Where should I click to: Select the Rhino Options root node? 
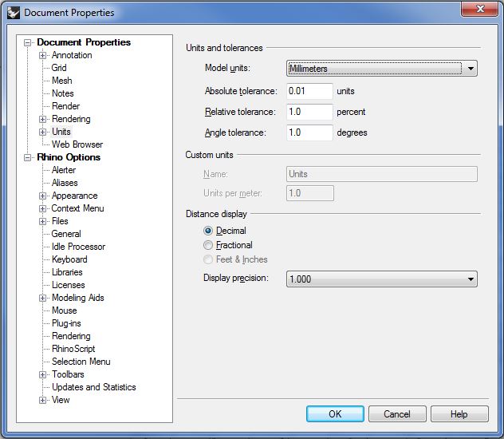coord(69,157)
